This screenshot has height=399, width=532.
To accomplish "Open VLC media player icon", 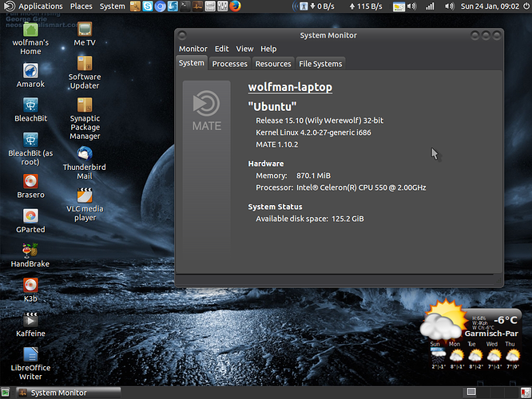I will (85, 196).
